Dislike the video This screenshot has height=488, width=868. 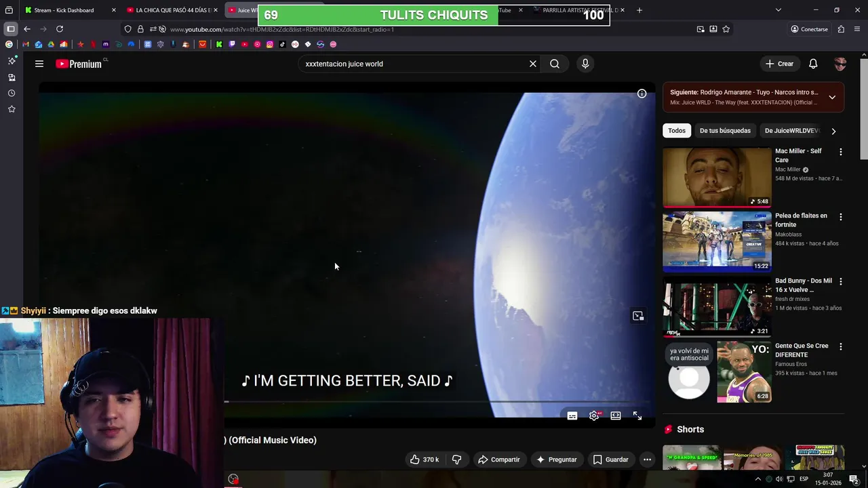click(x=456, y=460)
